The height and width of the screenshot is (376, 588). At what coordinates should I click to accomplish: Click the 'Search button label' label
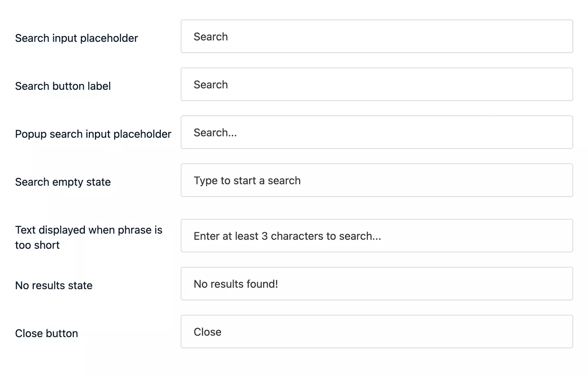[x=63, y=86]
